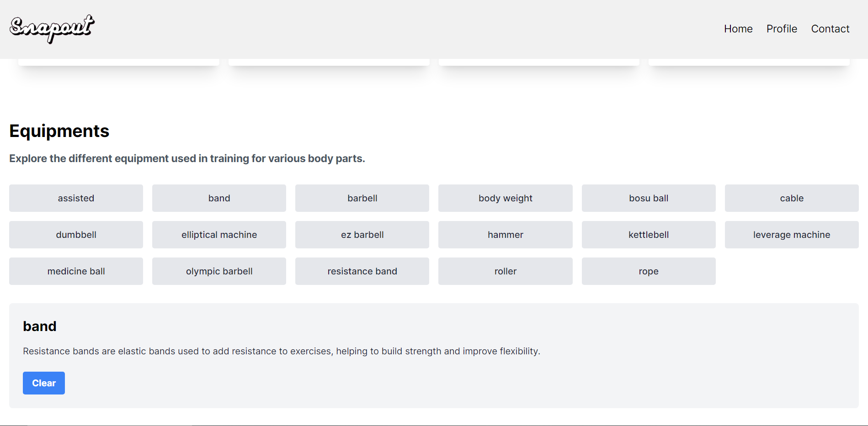This screenshot has width=868, height=426.
Task: Pick the leverage machine button
Action: click(791, 235)
